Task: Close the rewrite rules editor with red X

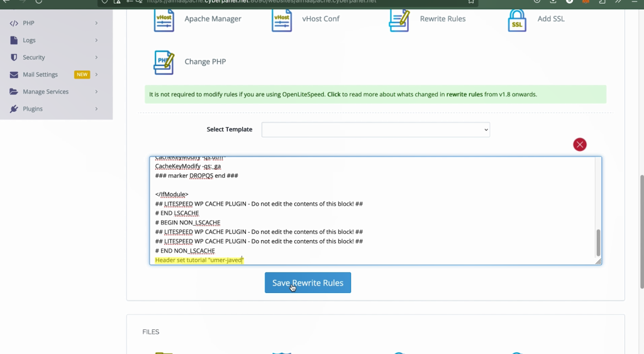Action: [x=579, y=145]
